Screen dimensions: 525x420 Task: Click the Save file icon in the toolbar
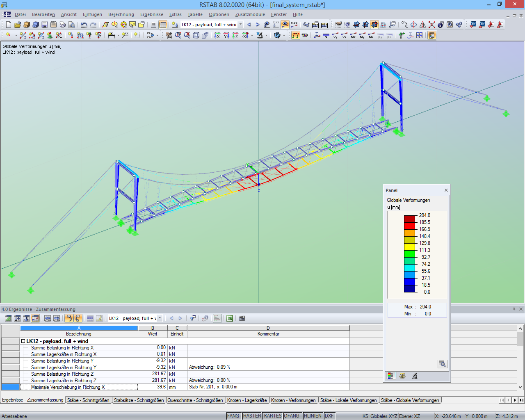tap(44, 25)
